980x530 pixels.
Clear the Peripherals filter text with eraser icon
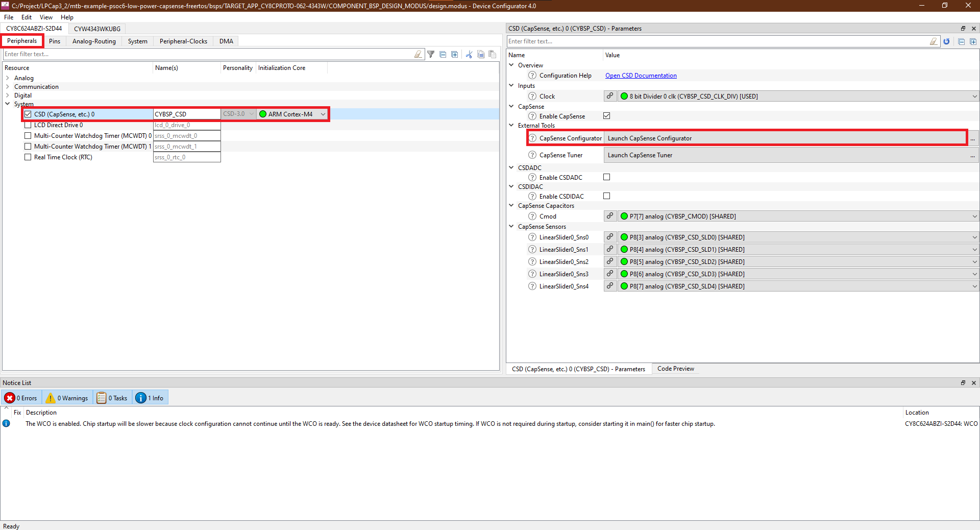418,54
